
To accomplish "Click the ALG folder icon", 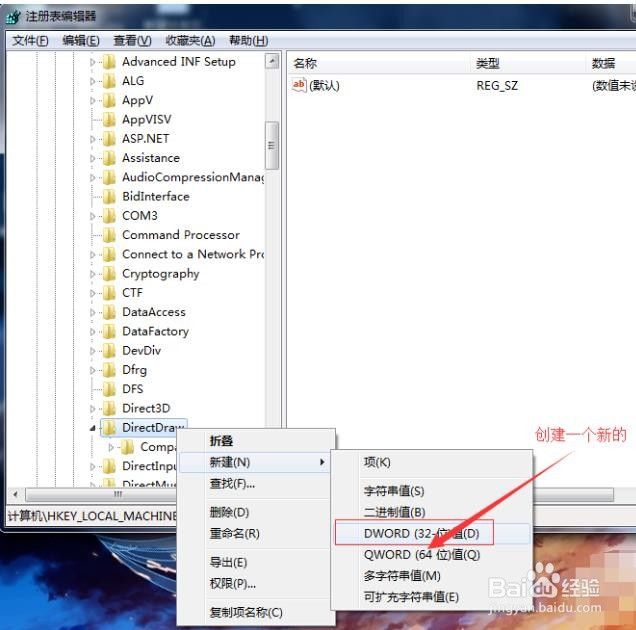I will [x=109, y=81].
